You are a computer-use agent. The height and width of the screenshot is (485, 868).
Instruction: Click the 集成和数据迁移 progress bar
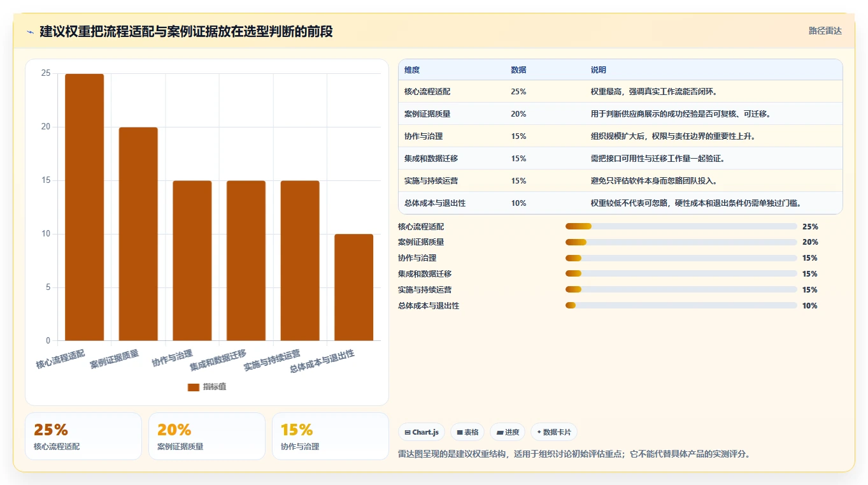click(x=681, y=274)
